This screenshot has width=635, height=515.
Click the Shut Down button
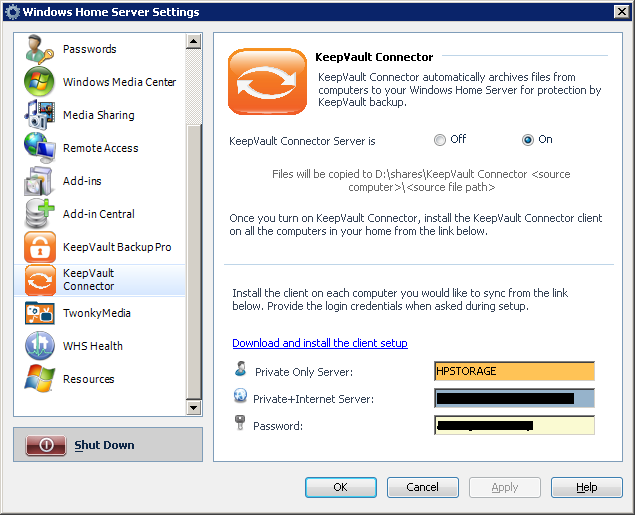108,445
